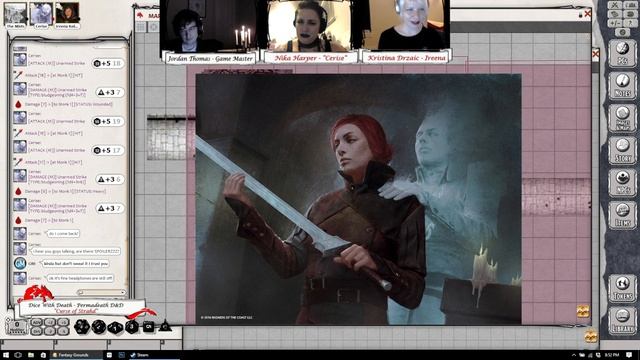Click the gold link icon on image window
The width and height of the screenshot is (640, 360).
pyautogui.click(x=582, y=311)
